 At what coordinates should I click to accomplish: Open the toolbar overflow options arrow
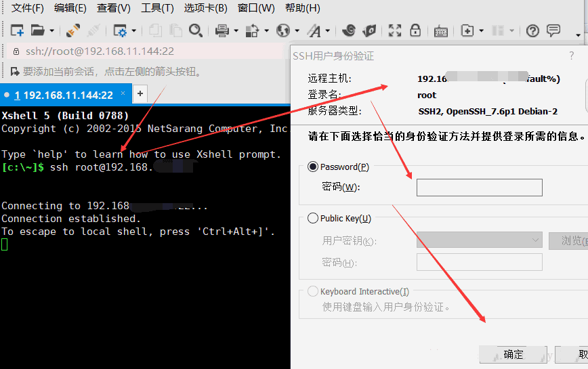[579, 35]
